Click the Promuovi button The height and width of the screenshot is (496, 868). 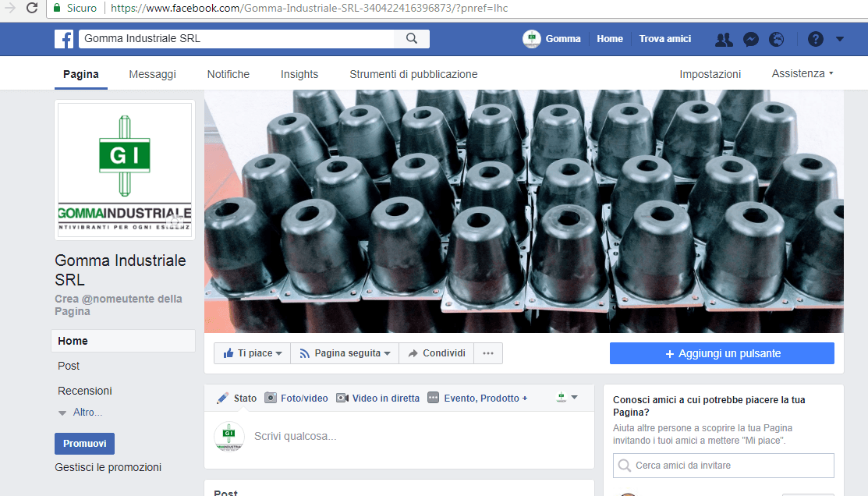[84, 444]
